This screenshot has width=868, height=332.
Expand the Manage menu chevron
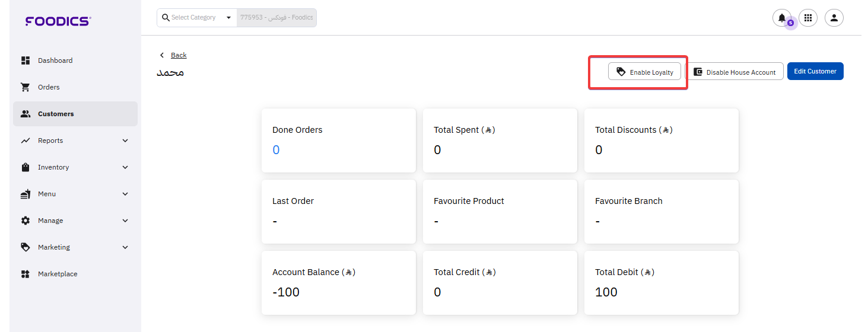click(125, 221)
